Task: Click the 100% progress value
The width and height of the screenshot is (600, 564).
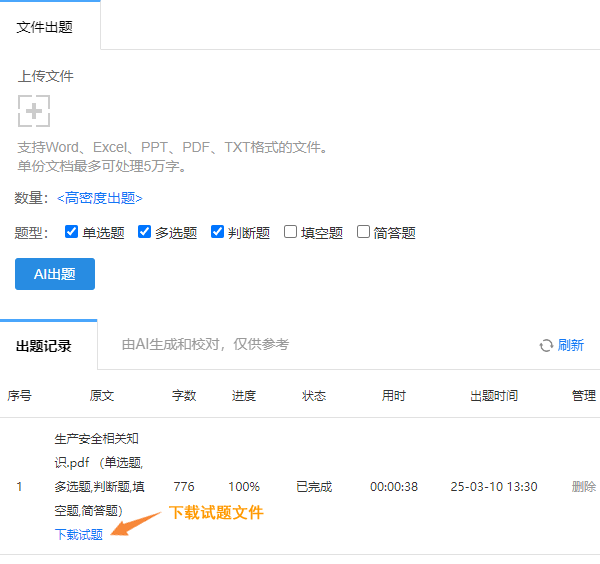Action: 243,487
